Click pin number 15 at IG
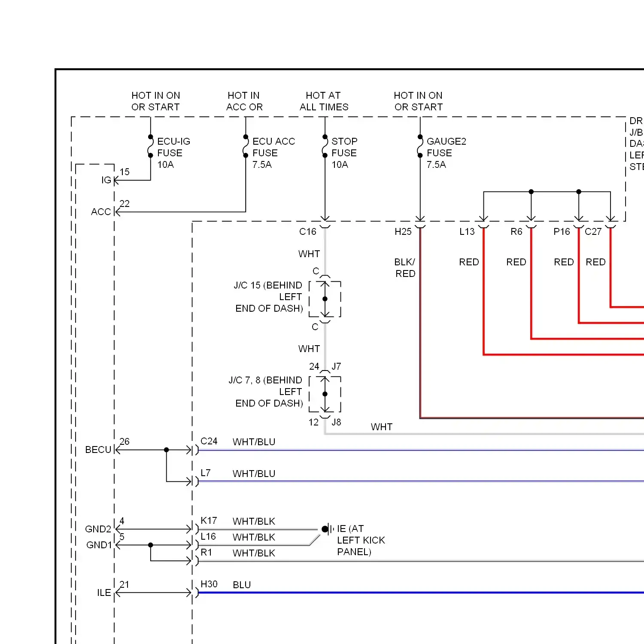 125,172
